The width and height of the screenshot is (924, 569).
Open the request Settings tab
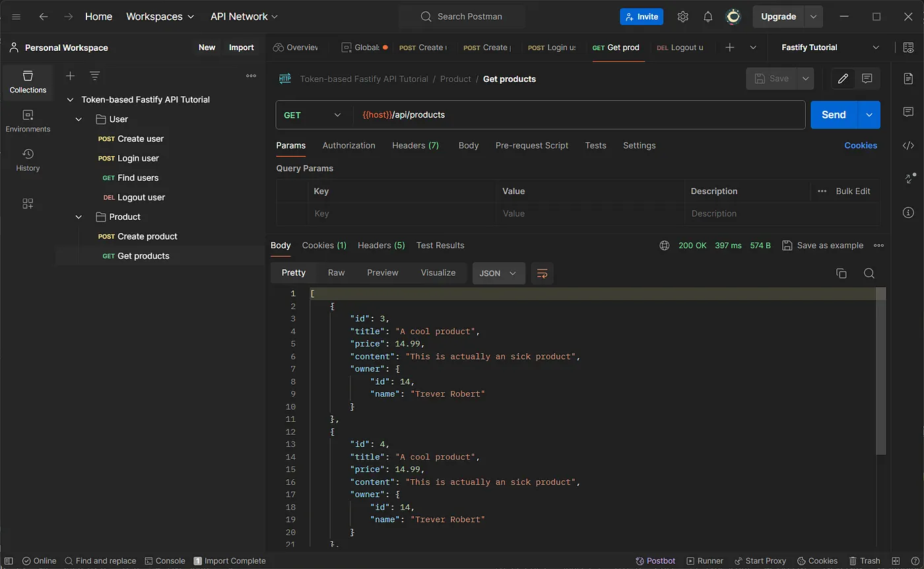pyautogui.click(x=640, y=145)
